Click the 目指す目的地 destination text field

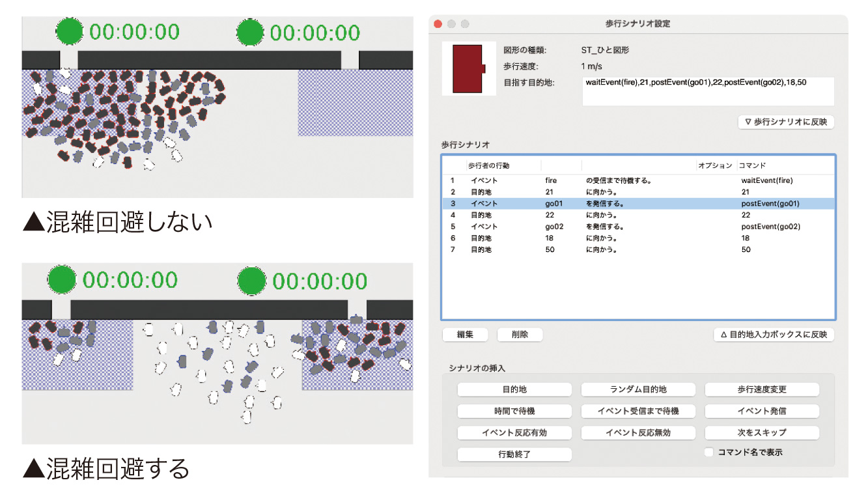pos(708,91)
